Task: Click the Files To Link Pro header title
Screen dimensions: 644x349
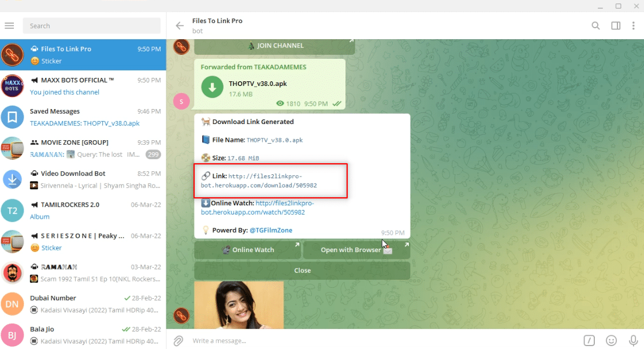Action: point(217,21)
